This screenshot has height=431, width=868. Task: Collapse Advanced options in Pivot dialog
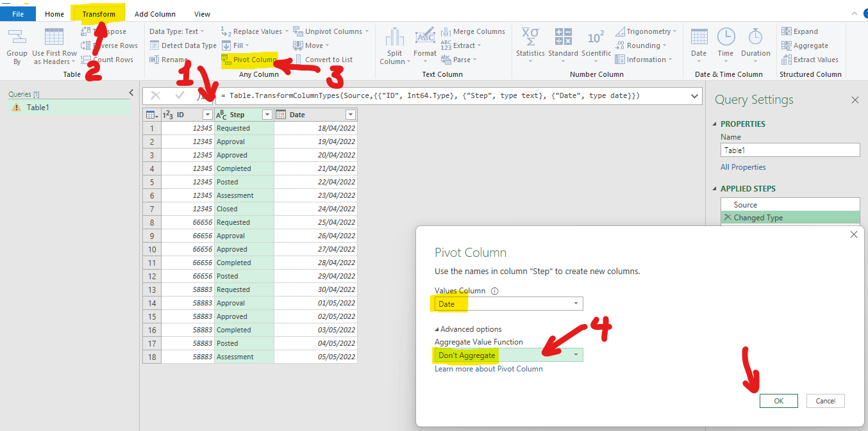pyautogui.click(x=437, y=329)
